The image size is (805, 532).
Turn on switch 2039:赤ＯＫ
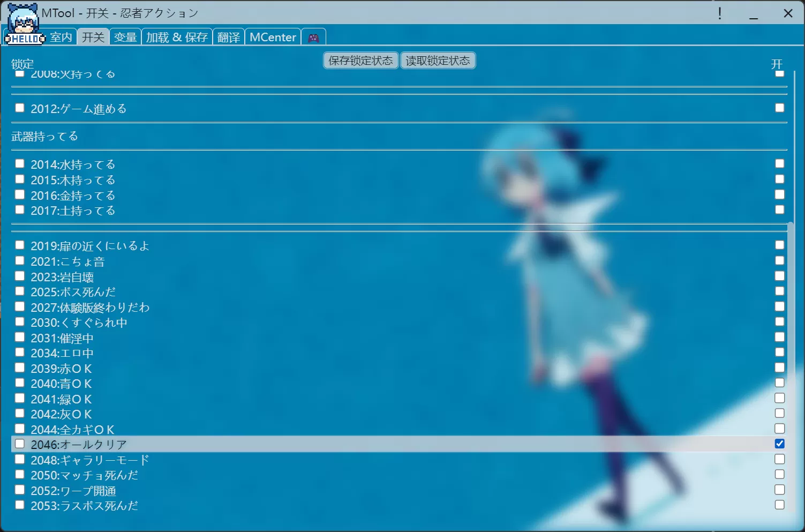(780, 368)
